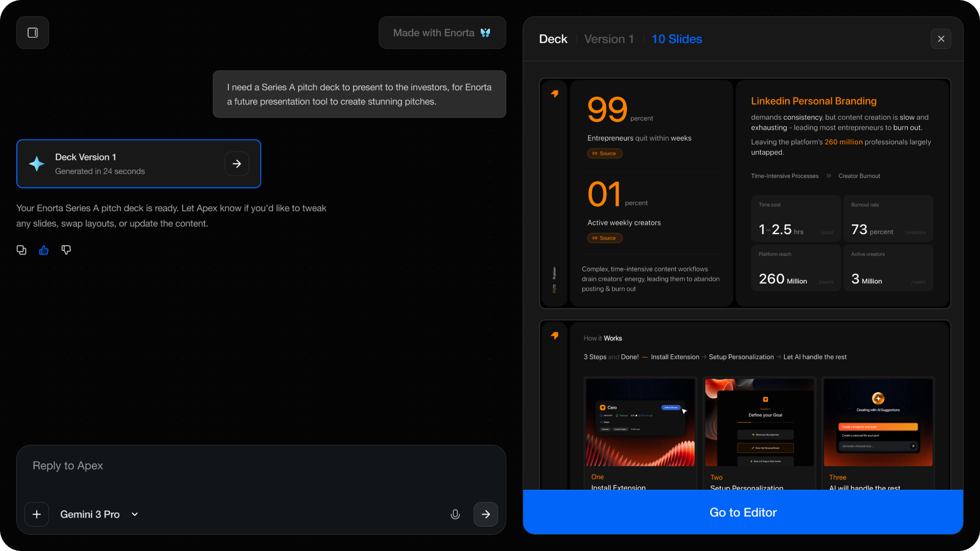The width and height of the screenshot is (980, 551).
Task: Click the 'Two' step label
Action: tap(716, 477)
